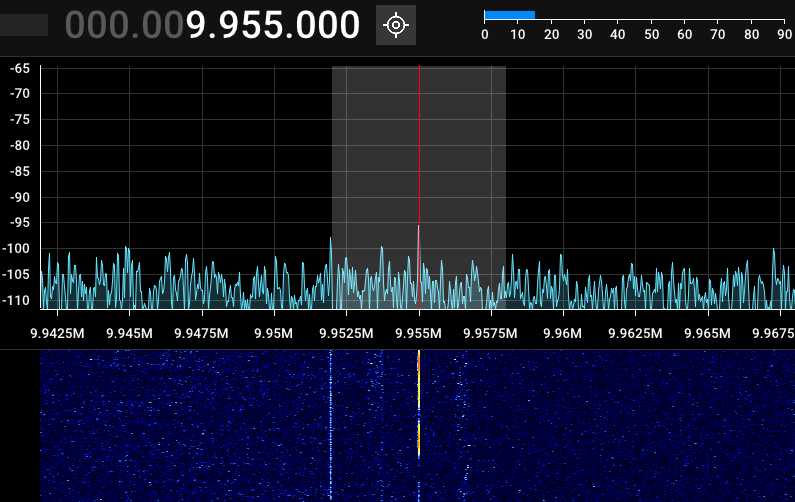Click the 50 mark on level meter
The width and height of the screenshot is (795, 502).
pos(652,34)
